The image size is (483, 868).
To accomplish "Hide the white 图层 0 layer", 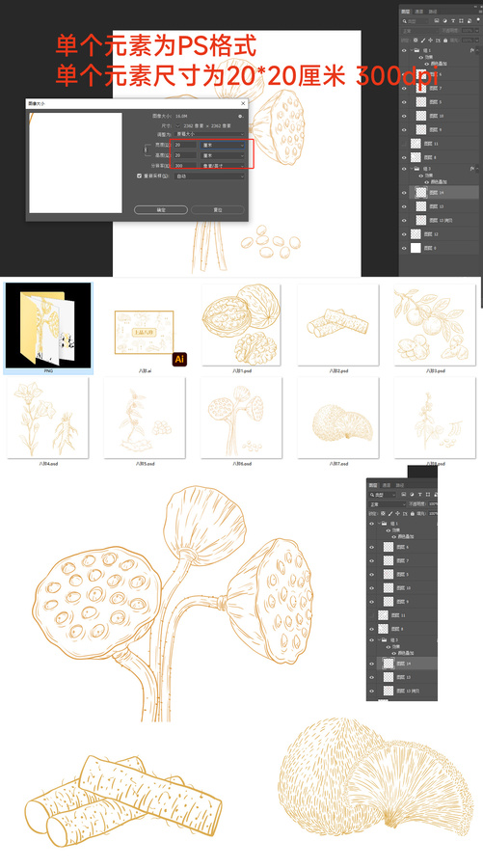I will 404,248.
